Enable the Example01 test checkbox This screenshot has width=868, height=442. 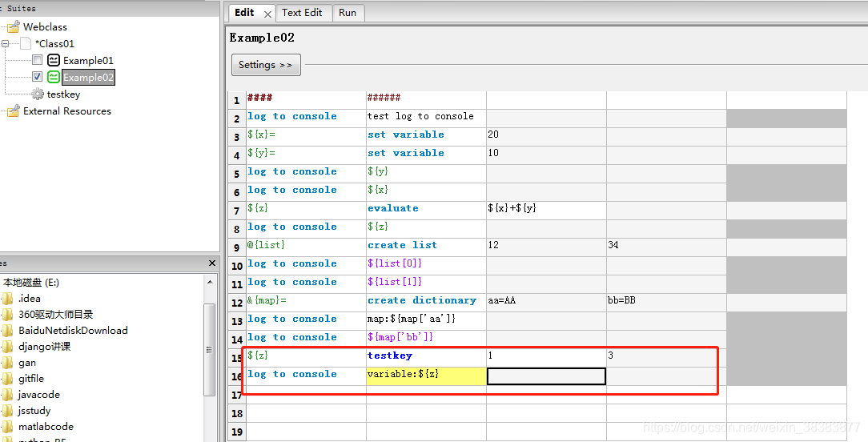[37, 60]
